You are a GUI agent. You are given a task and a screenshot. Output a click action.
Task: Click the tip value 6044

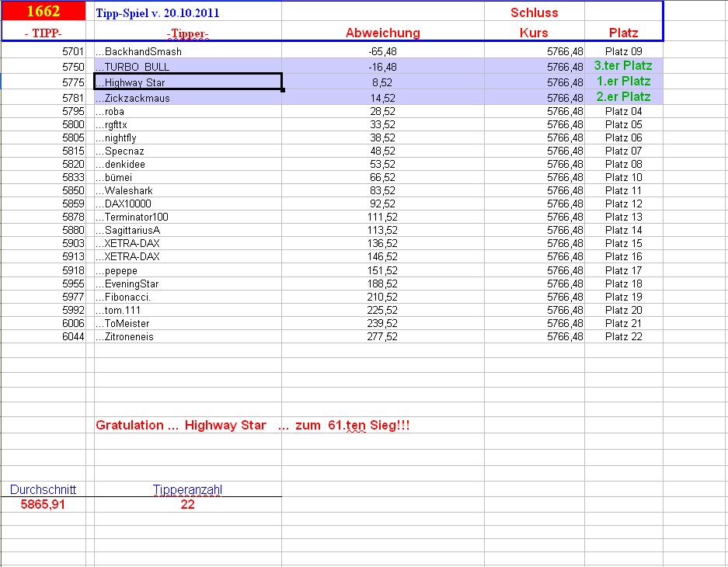[73, 336]
